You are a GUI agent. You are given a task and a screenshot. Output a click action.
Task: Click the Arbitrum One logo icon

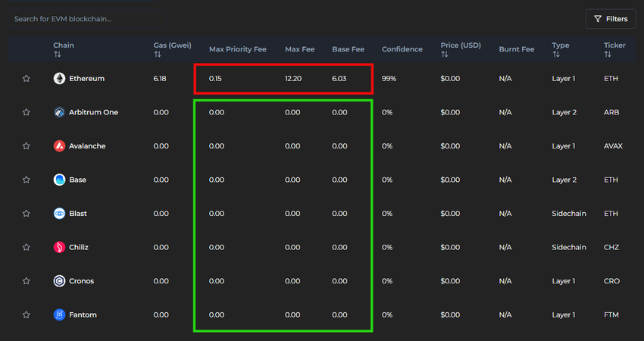coord(60,112)
